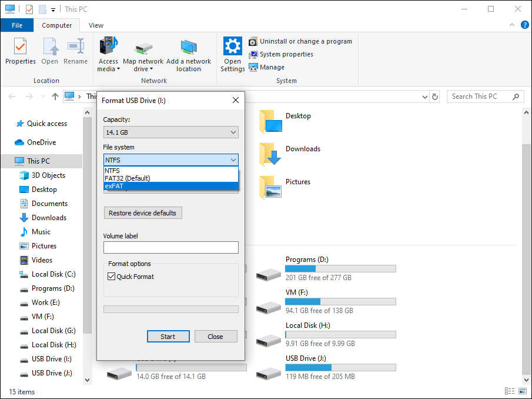Open the File tab
Viewport: 532px width, 399px height.
(17, 25)
